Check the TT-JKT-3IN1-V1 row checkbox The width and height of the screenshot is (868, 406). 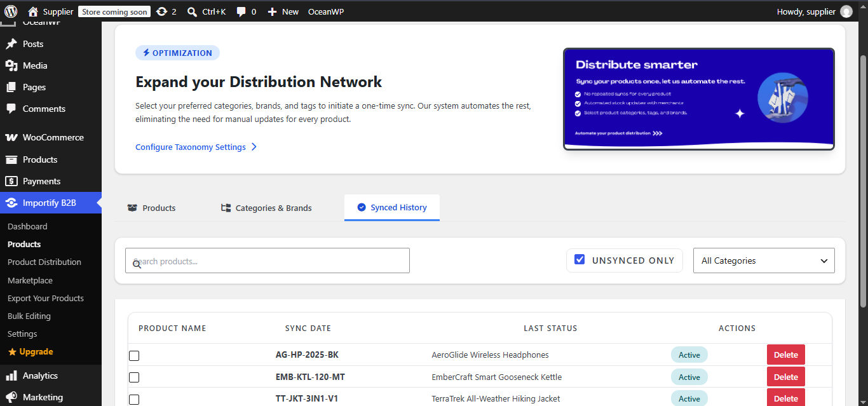click(x=134, y=400)
